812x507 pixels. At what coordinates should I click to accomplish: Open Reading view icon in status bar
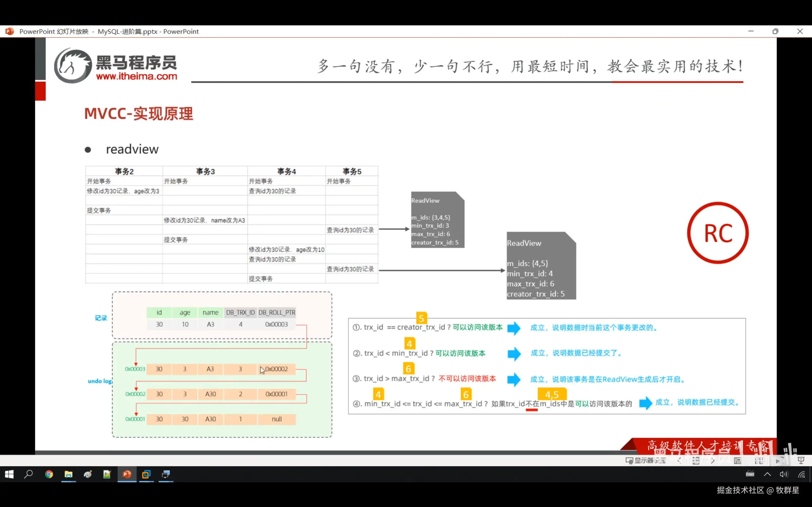click(780, 460)
